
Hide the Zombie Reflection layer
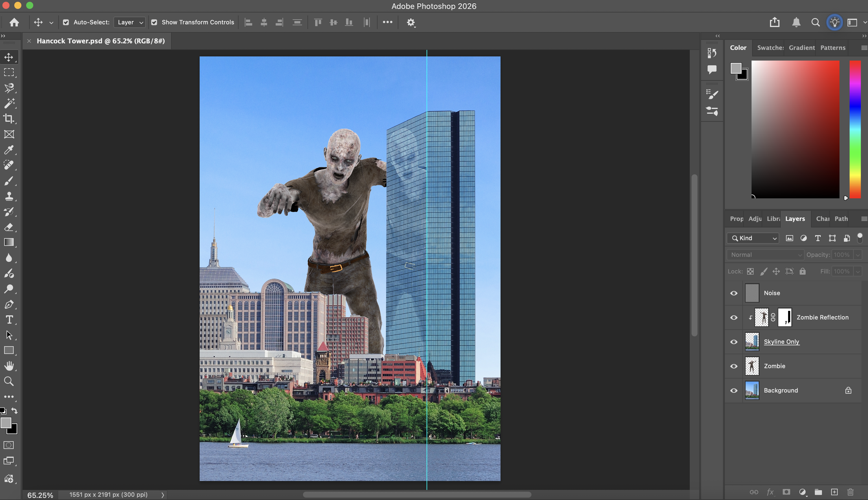click(x=734, y=317)
